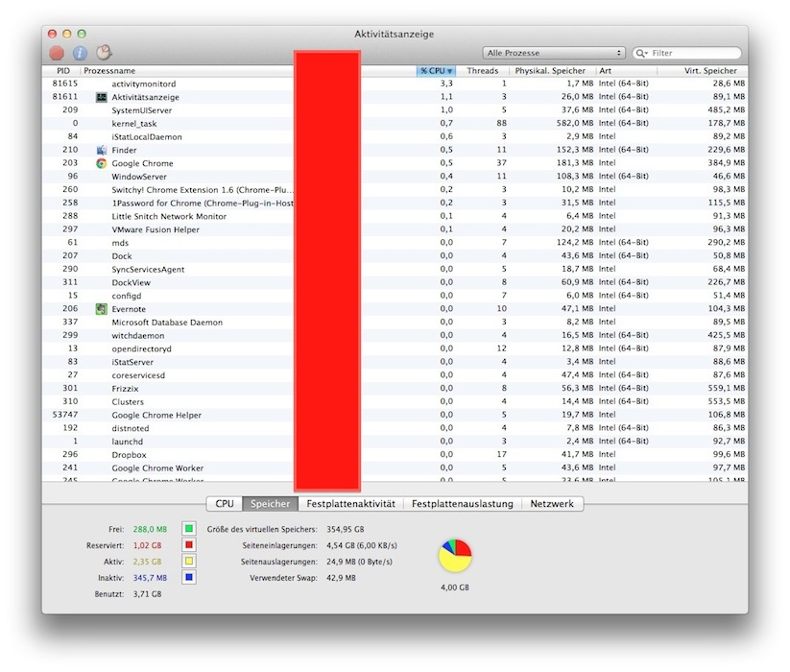Viewport: 790px width, 672px height.
Task: Open the Festplattenauslastung tab
Action: [463, 504]
